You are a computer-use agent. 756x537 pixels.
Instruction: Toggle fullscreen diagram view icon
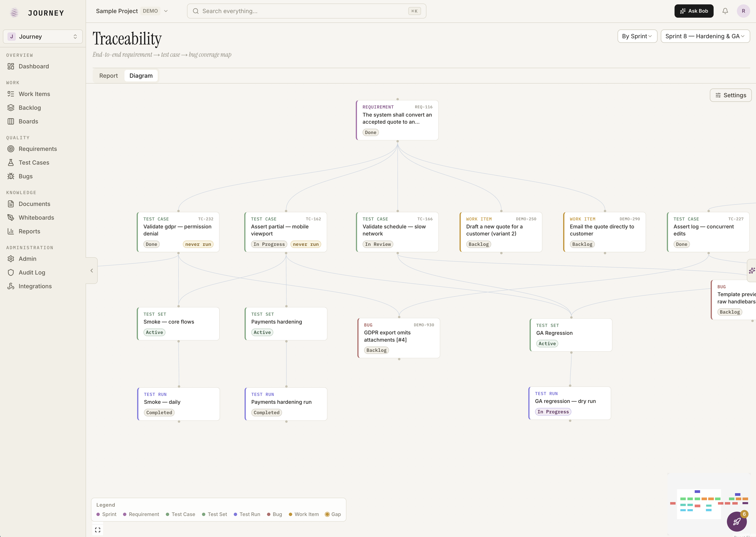[x=97, y=530]
